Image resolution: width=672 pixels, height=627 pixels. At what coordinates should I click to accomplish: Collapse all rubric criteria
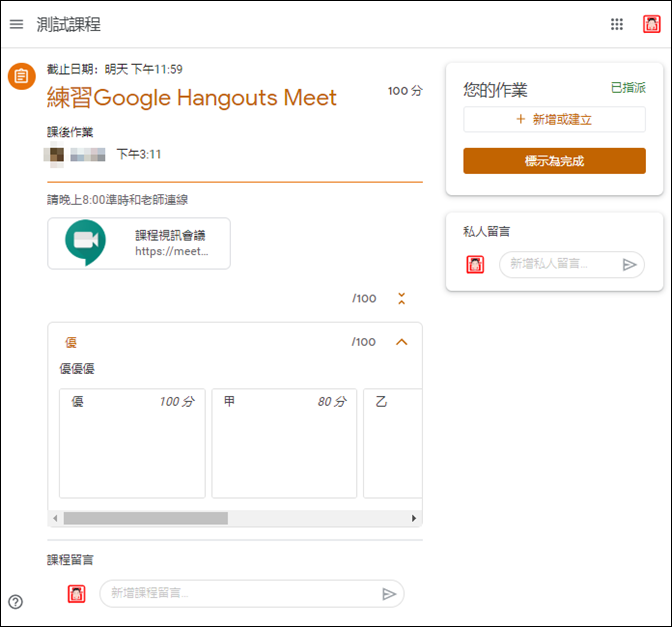[x=402, y=298]
